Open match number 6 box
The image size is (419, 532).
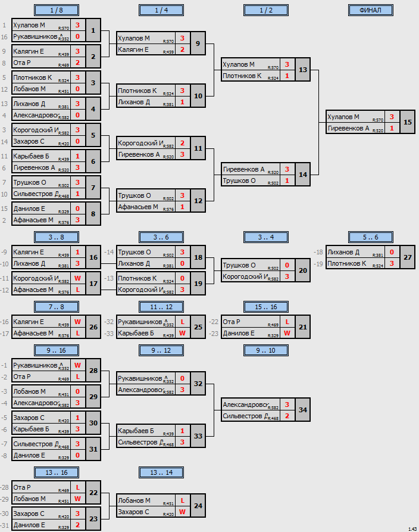tap(93, 161)
